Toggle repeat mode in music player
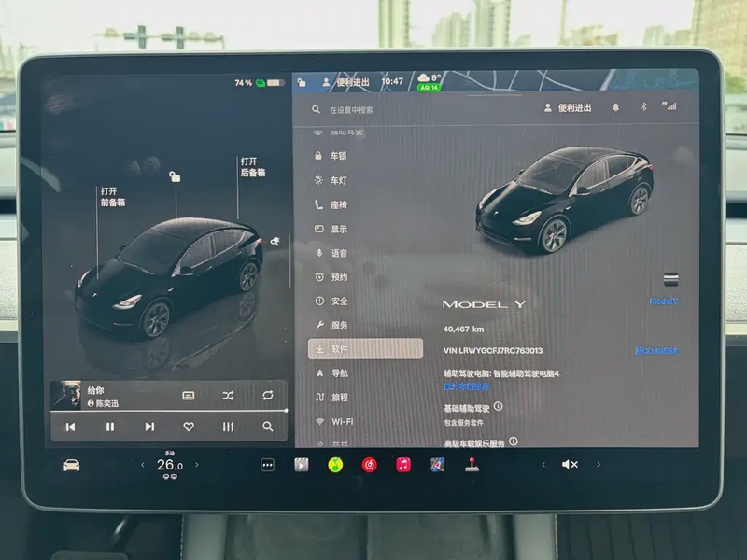The width and height of the screenshot is (747, 560). 268,396
